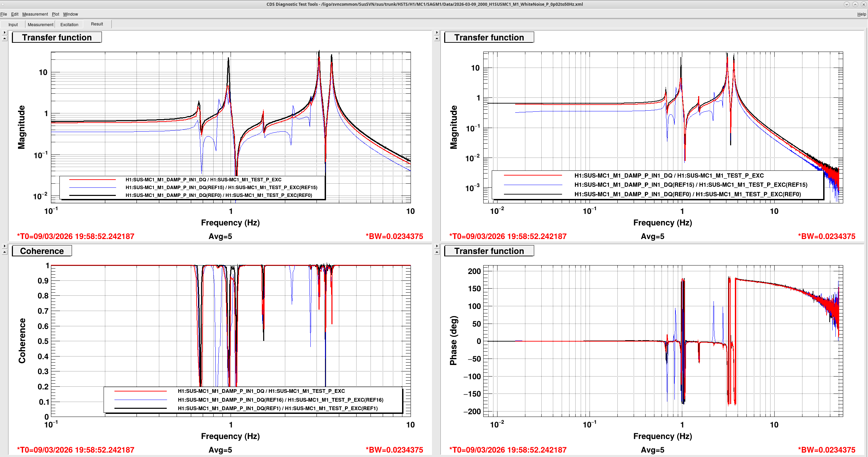
Task: Open the Measurement menu in the menu bar
Action: tap(35, 14)
